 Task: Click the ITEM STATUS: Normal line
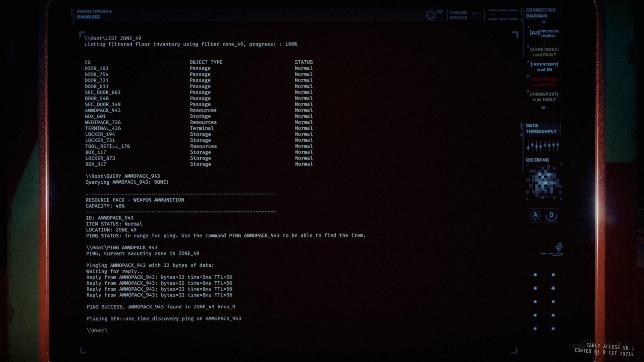(x=114, y=224)
